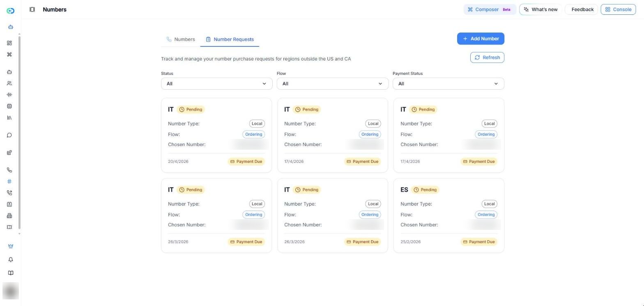Viewport: 644px width, 306px height.
Task: Refresh the number requests list
Action: (487, 58)
